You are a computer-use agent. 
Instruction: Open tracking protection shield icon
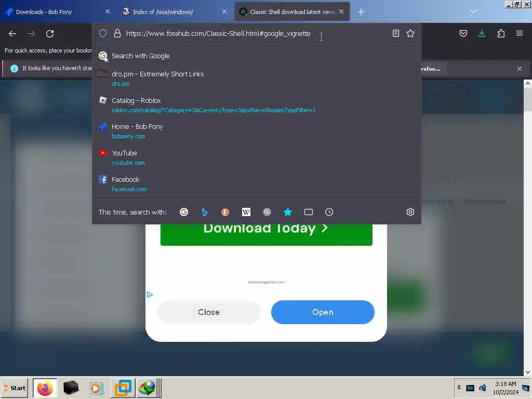(103, 33)
